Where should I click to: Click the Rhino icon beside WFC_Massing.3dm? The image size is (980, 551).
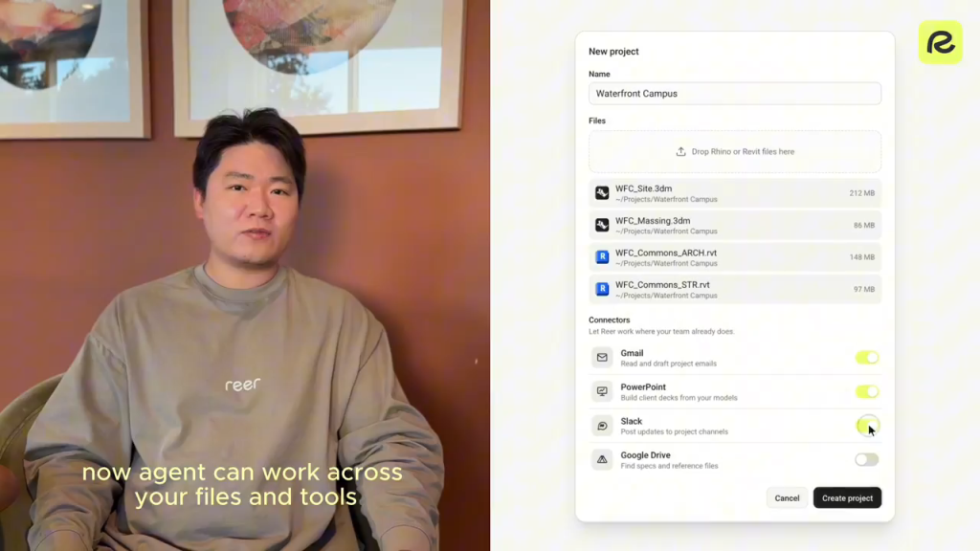[x=602, y=225]
